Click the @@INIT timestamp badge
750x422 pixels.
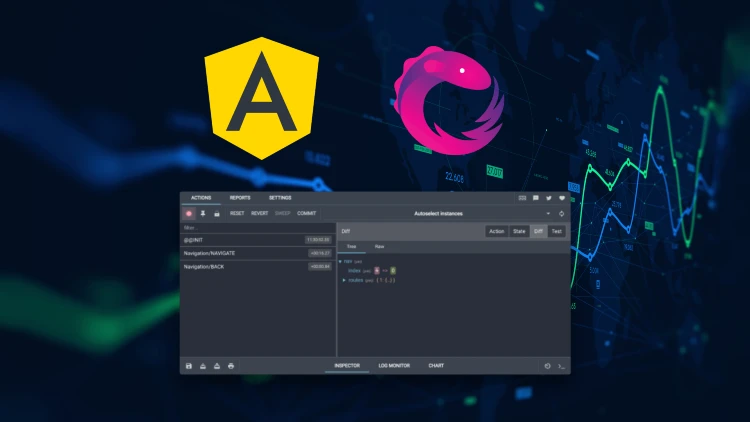pyautogui.click(x=318, y=240)
